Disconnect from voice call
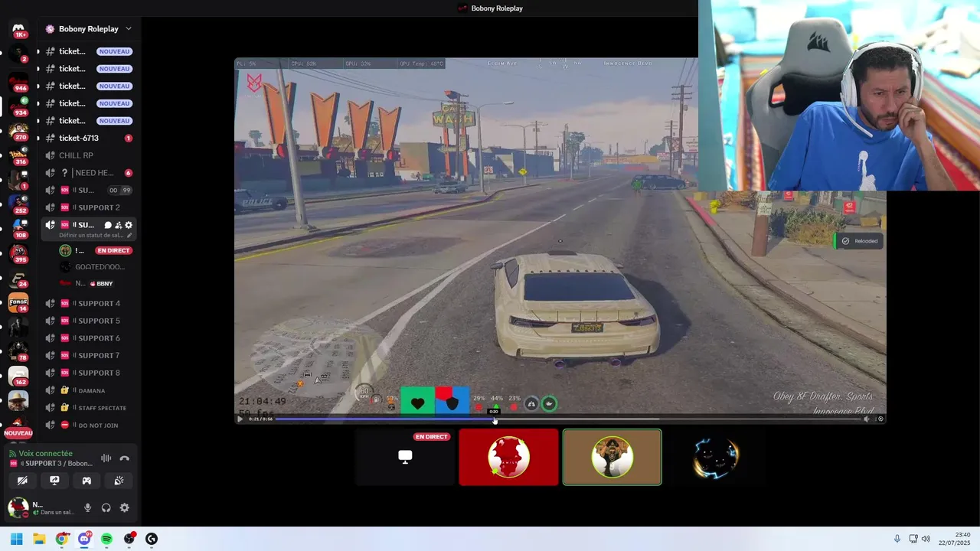 (125, 458)
